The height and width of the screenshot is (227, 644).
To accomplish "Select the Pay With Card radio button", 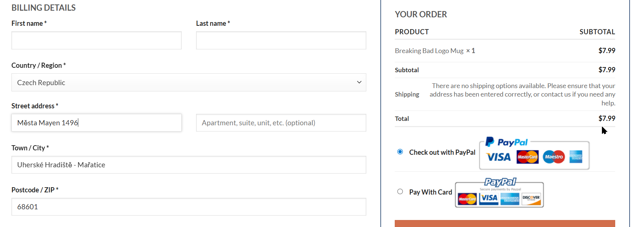I will pyautogui.click(x=400, y=192).
